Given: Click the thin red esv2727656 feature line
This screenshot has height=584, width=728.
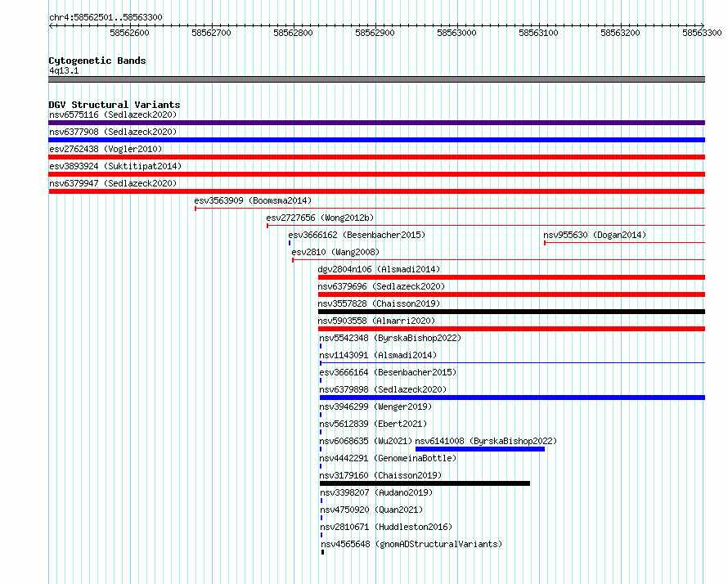Looking at the screenshot, I should 486,226.
